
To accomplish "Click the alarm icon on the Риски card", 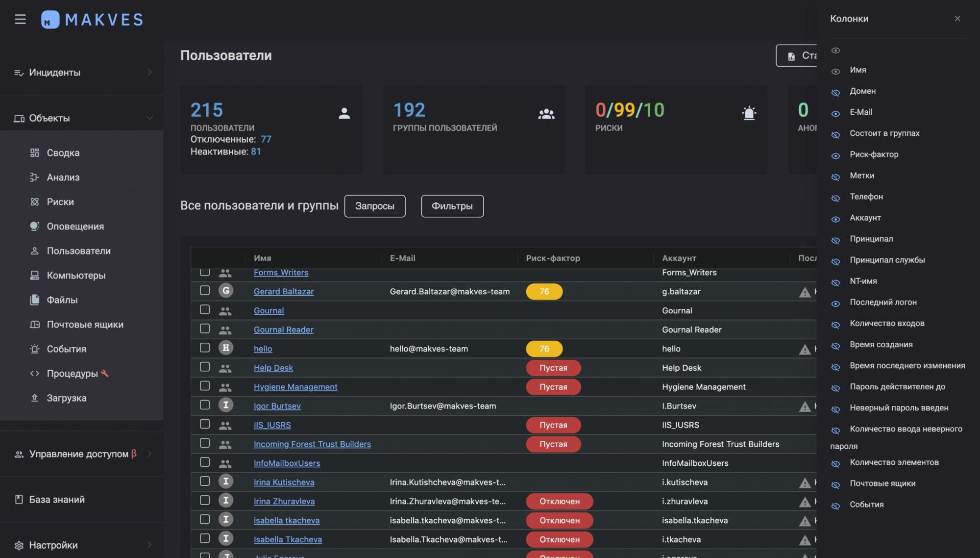I will tap(749, 113).
